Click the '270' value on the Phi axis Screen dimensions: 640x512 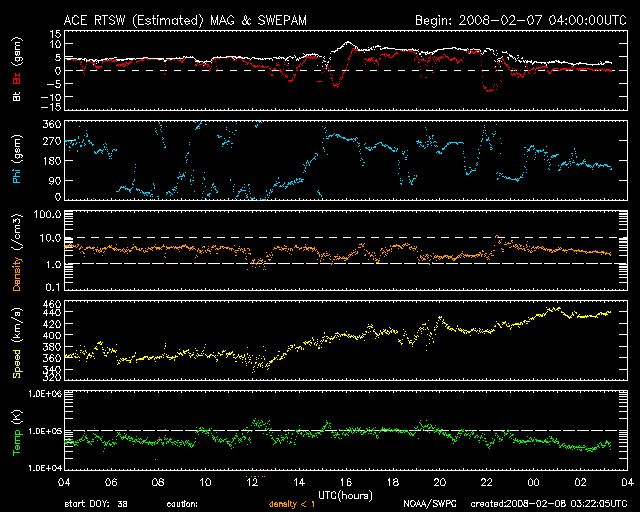[x=52, y=141]
